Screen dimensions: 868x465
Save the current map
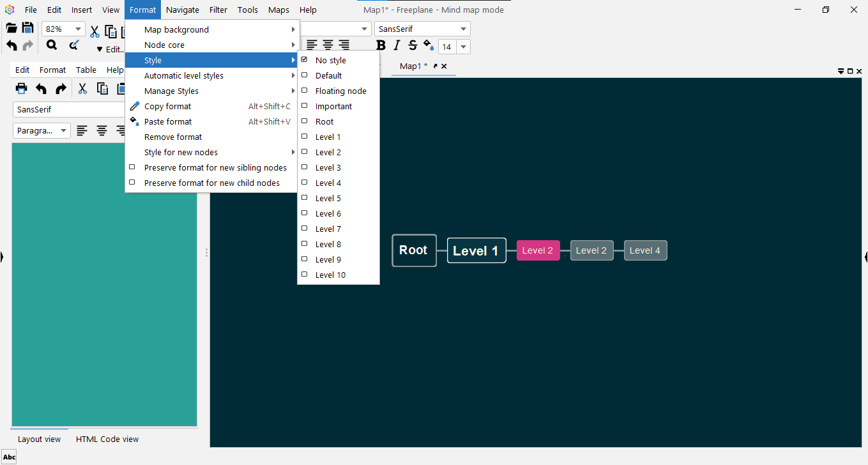[x=27, y=27]
